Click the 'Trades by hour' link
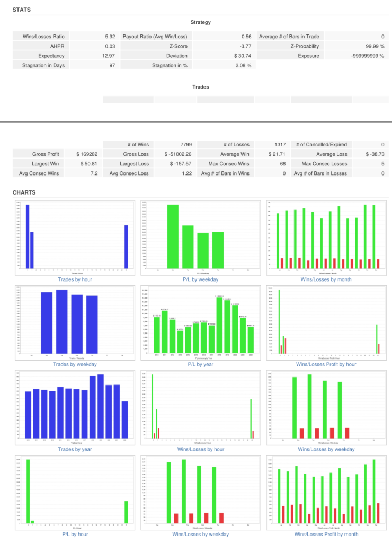The height and width of the screenshot is (543, 392). pos(75,279)
